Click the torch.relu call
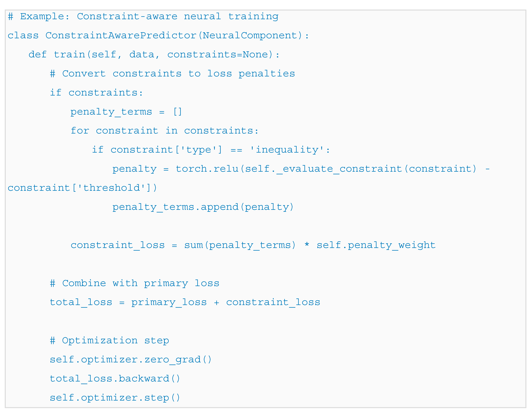This screenshot has width=532, height=414. tap(207, 169)
